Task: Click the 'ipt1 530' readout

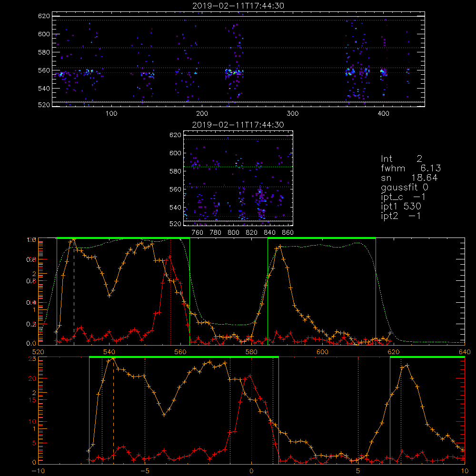Action: click(x=401, y=207)
